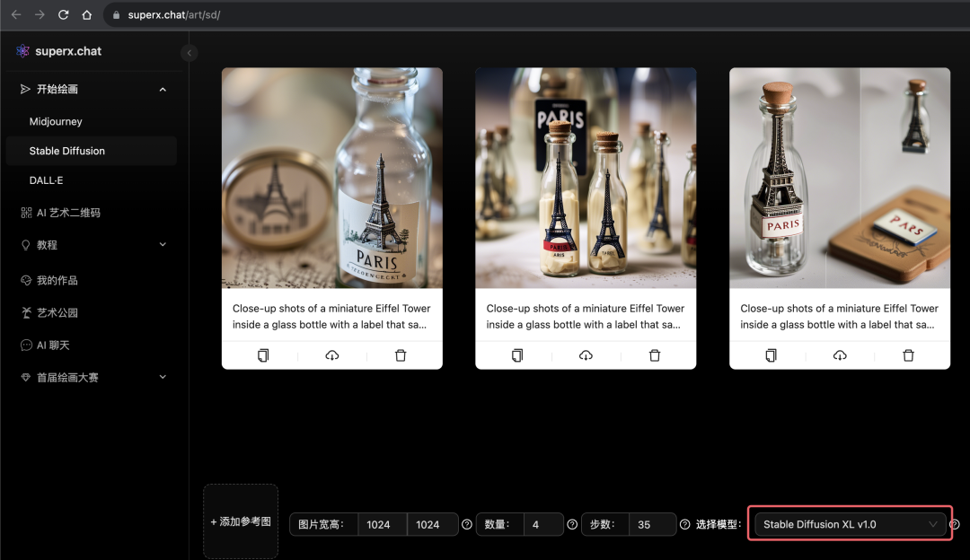Open the Stable Diffusion XL v1.0 model dropdown
This screenshot has width=970, height=560.
(850, 524)
